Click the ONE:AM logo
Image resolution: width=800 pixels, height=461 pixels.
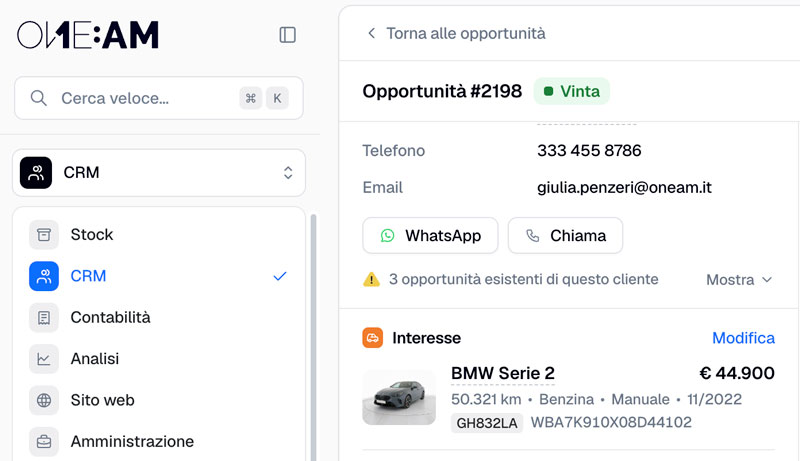88,35
